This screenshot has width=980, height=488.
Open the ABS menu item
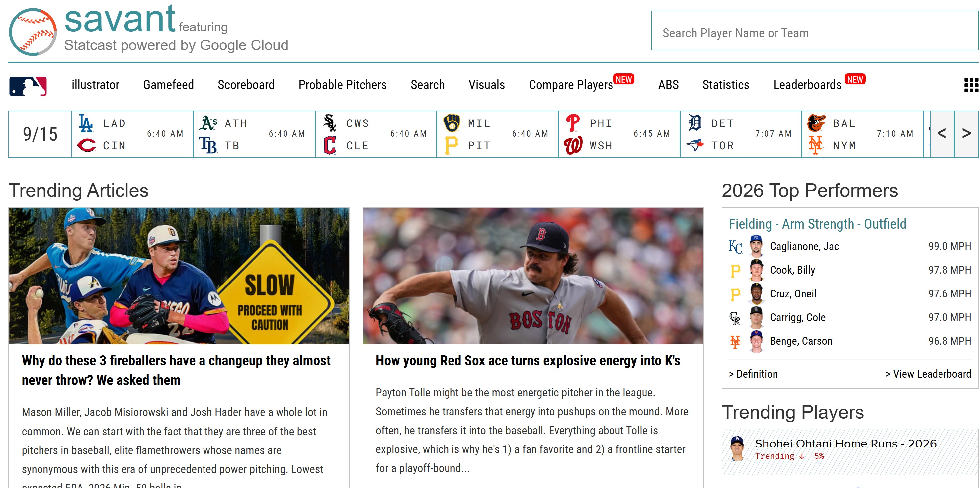[x=668, y=85]
